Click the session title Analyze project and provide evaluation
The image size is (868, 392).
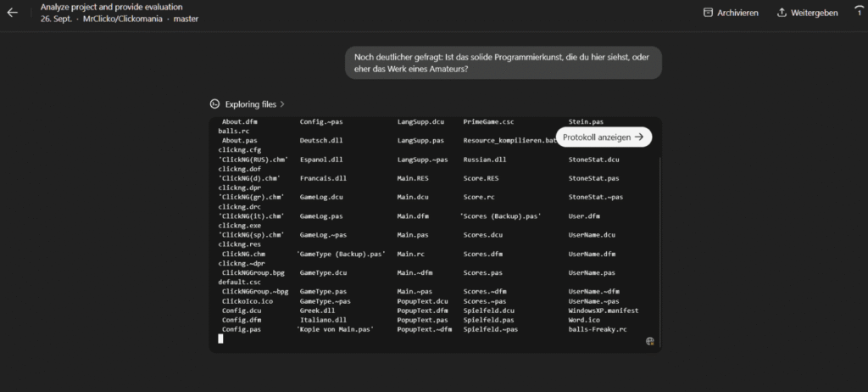pyautogui.click(x=111, y=7)
